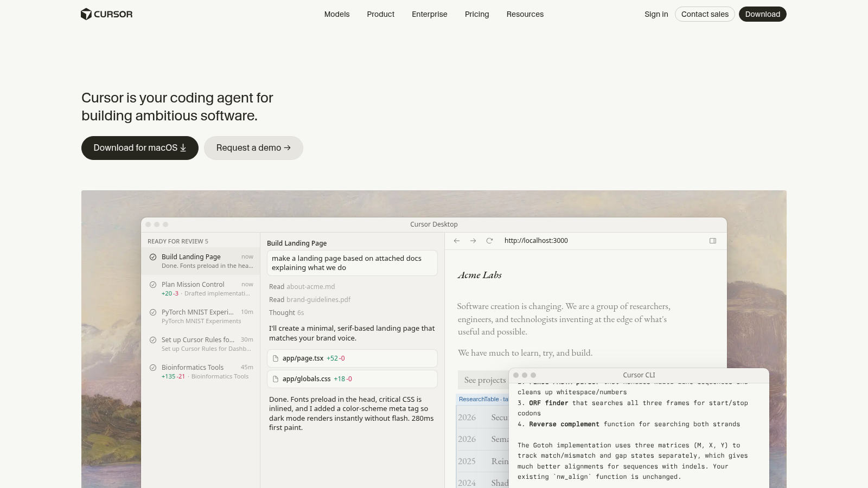Open the app/page.tsx file change
This screenshot has height=488, width=868.
point(352,358)
